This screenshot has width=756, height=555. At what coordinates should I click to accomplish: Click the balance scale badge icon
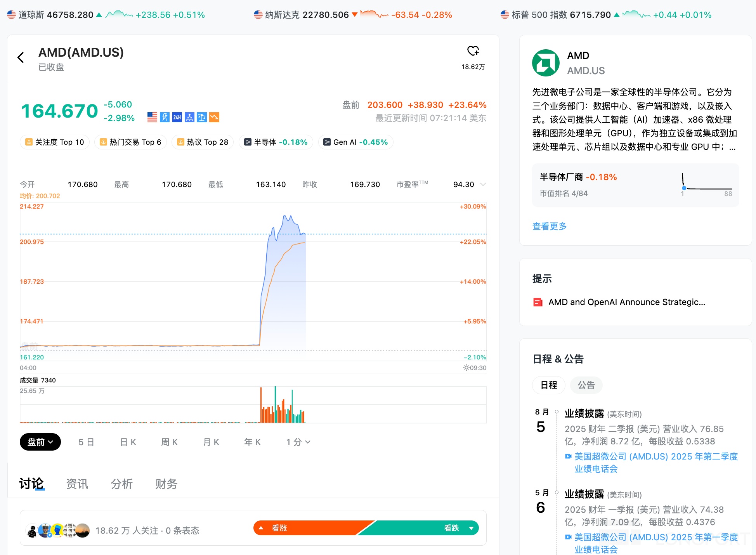point(202,117)
